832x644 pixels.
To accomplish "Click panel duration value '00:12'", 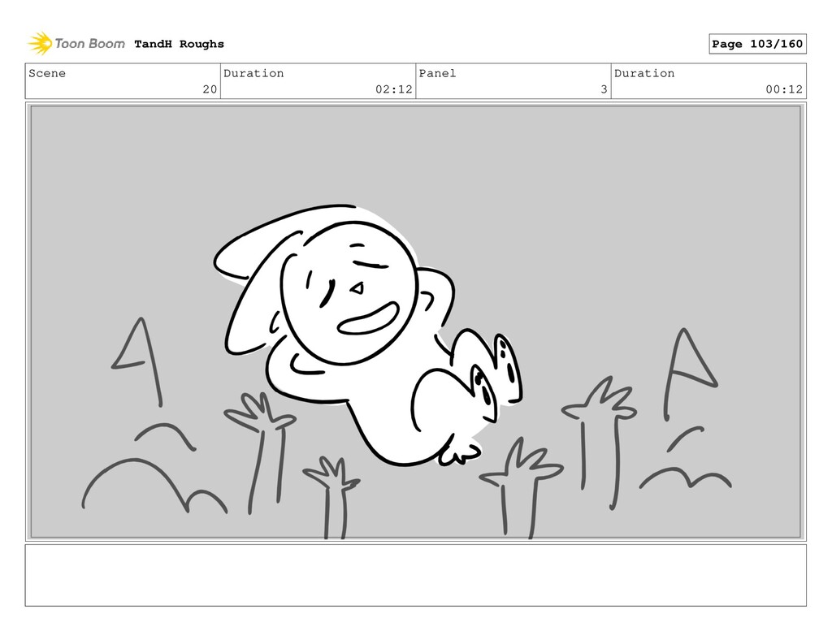I will tap(784, 89).
